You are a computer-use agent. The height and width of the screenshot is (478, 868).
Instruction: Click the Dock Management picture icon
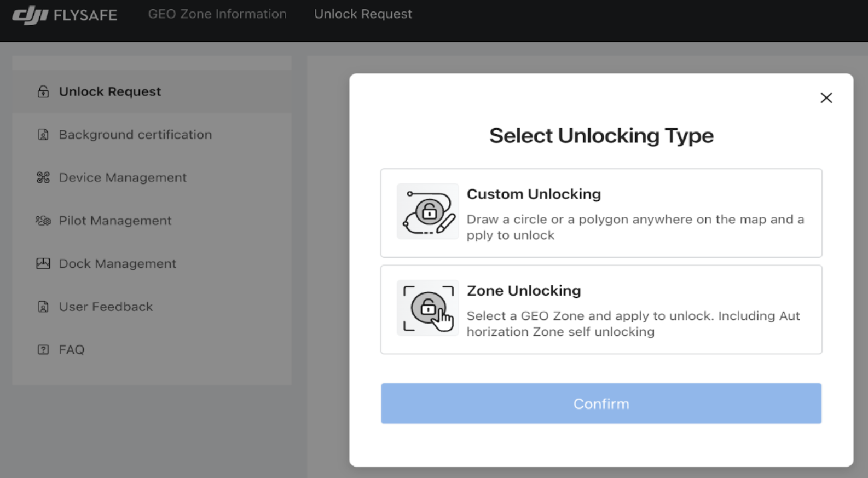43,263
